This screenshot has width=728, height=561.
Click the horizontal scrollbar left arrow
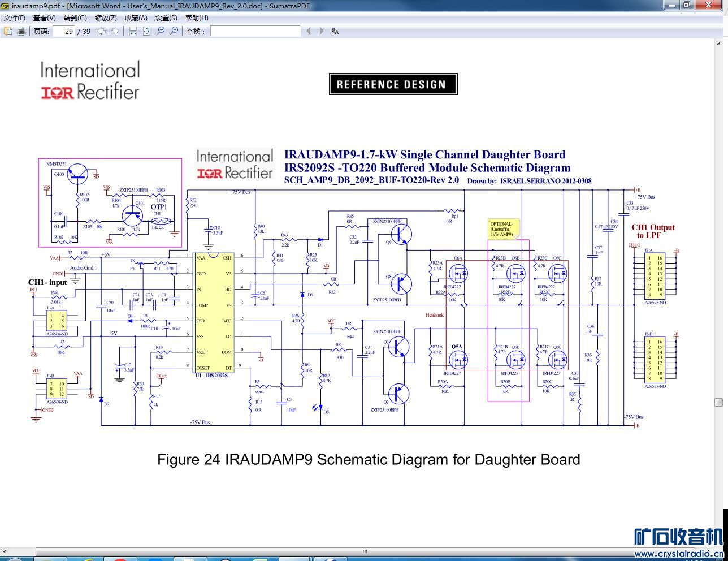(4, 551)
